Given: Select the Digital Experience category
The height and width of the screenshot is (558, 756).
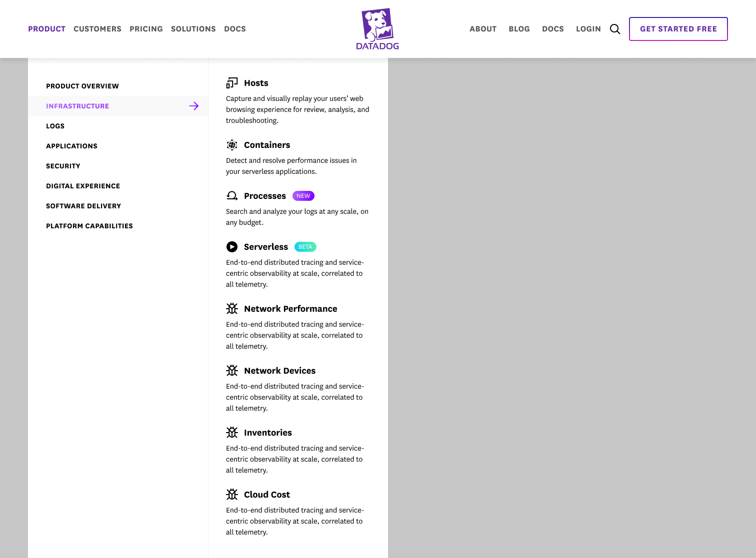Looking at the screenshot, I should 83,186.
